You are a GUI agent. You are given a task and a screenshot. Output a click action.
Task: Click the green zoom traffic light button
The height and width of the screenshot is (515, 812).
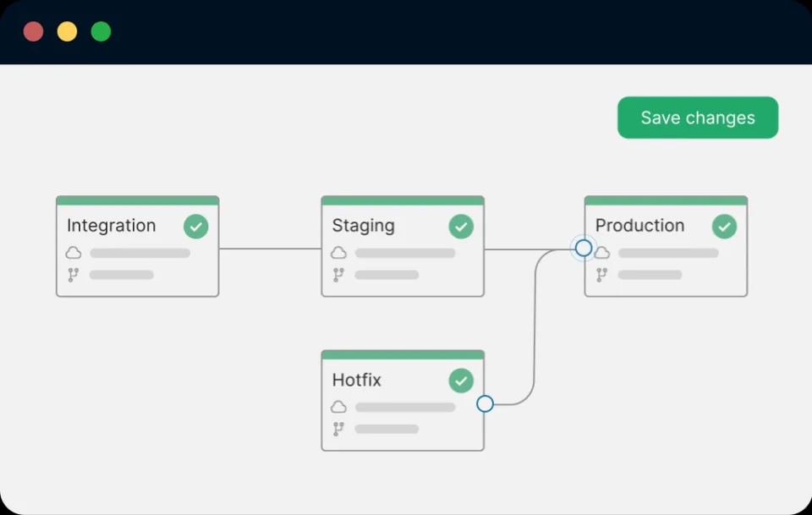click(x=101, y=30)
